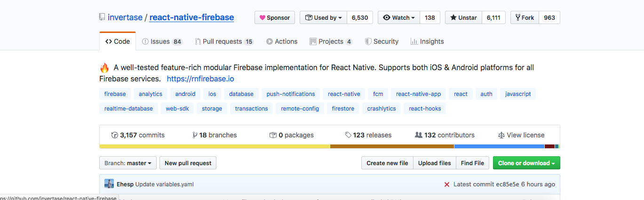Image resolution: width=644 pixels, height=200 pixels.
Task: Switch to the Pull requests tab
Action: click(224, 41)
